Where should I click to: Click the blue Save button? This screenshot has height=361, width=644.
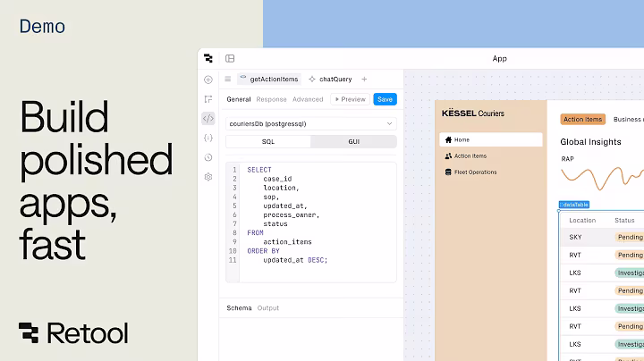(x=385, y=99)
